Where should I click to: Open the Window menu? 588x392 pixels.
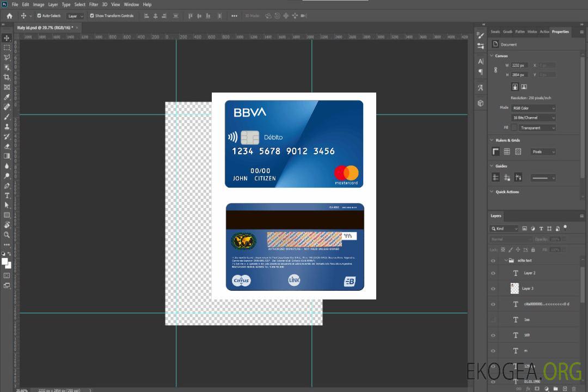pos(131,4)
